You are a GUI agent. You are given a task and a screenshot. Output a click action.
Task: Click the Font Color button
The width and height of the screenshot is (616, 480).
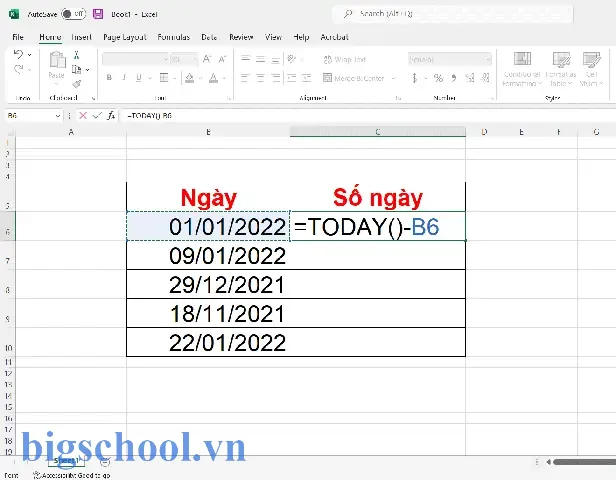pos(213,78)
